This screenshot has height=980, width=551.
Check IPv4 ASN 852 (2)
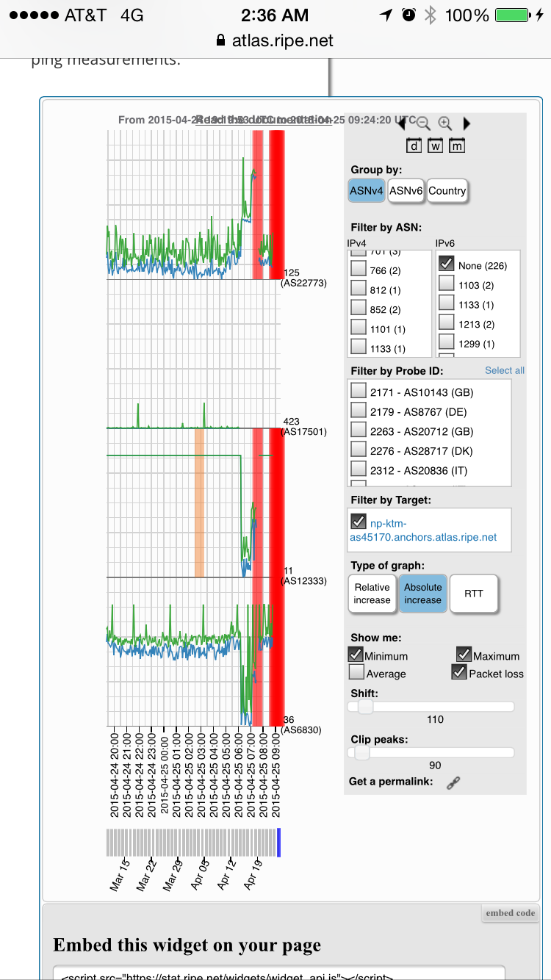[x=359, y=309]
